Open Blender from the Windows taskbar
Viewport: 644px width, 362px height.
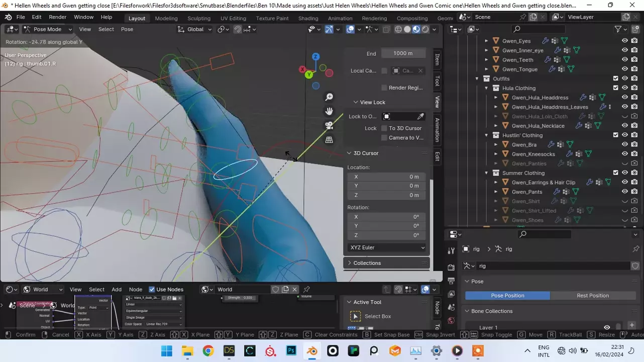[x=312, y=351]
